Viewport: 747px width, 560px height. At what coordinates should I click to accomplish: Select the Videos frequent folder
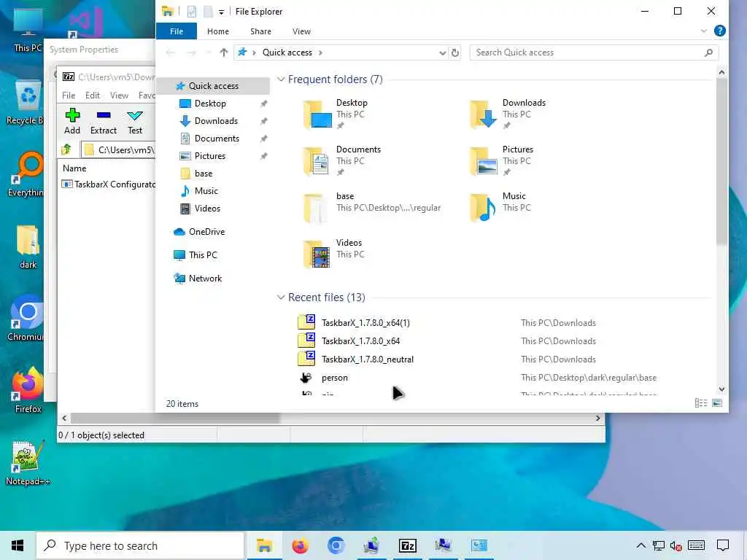tap(334, 254)
